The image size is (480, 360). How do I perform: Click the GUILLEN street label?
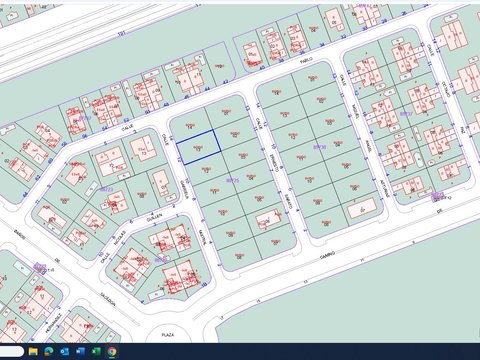(x=155, y=217)
